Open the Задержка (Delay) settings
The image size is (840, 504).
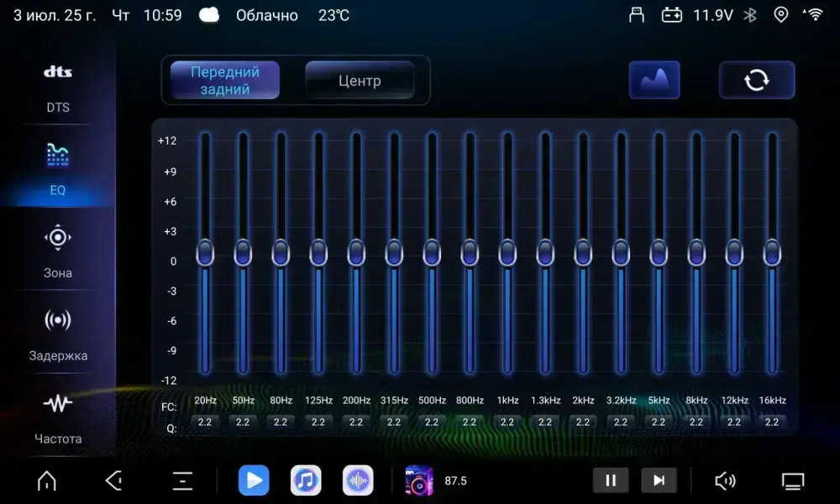pos(57,334)
